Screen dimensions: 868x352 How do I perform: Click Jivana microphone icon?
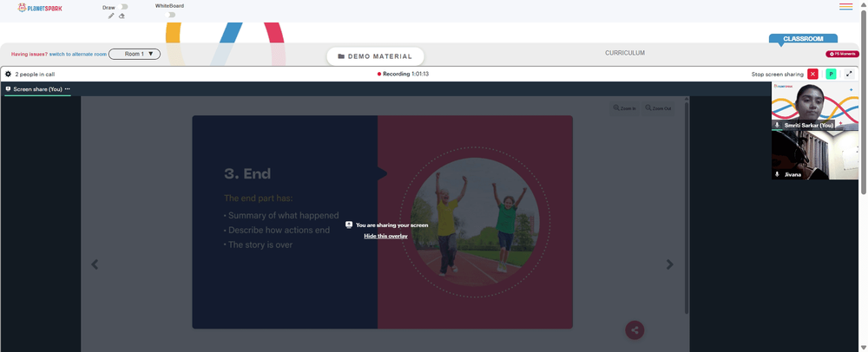pyautogui.click(x=777, y=174)
